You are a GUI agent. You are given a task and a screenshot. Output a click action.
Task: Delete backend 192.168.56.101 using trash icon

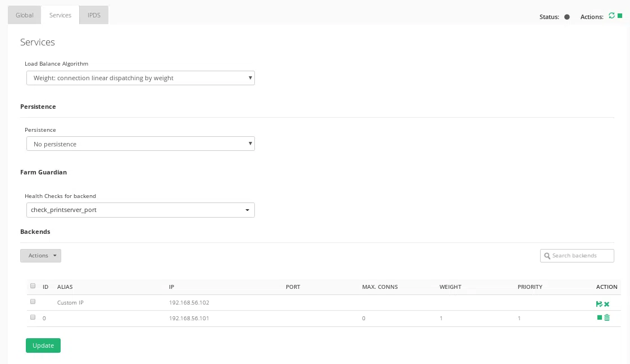coord(607,317)
